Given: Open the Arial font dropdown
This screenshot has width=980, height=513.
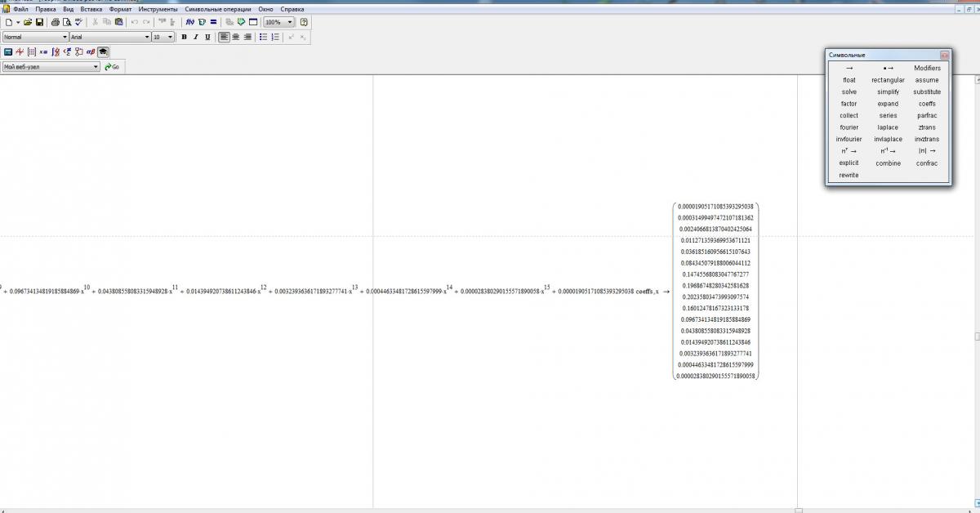Looking at the screenshot, I should (147, 37).
